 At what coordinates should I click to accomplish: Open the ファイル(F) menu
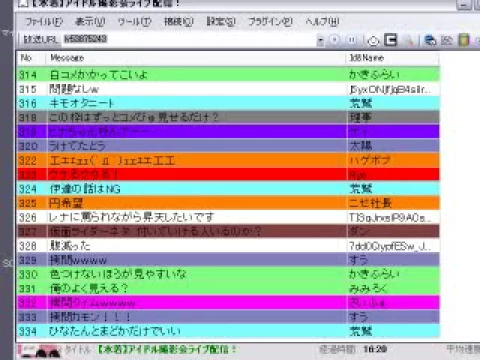click(44, 22)
